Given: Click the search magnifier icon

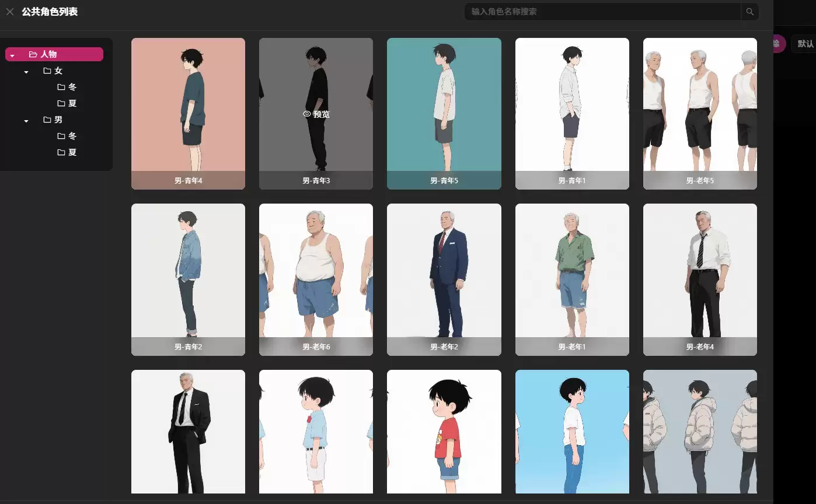Looking at the screenshot, I should 749,12.
